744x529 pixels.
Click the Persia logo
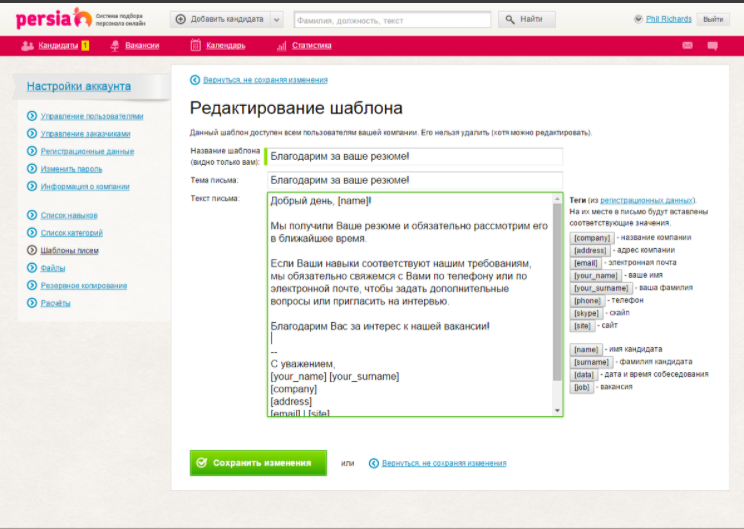(54, 19)
